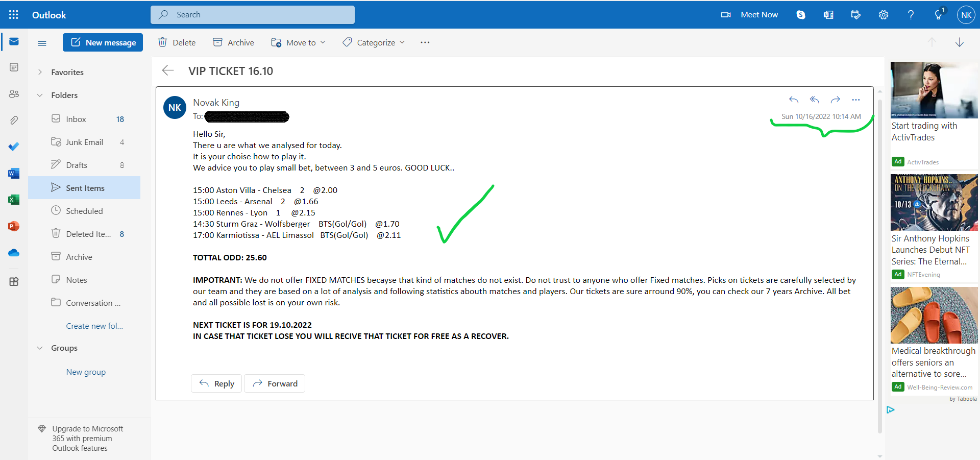Viewport: 980px width, 460px height.
Task: Open the Files attachments module
Action: (x=14, y=120)
